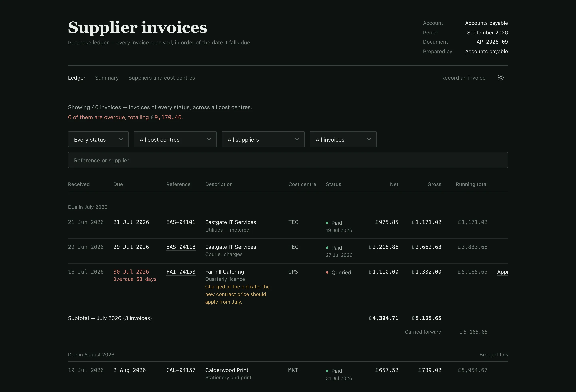Click the September 2026 period value
This screenshot has height=392, width=576.
click(x=487, y=33)
